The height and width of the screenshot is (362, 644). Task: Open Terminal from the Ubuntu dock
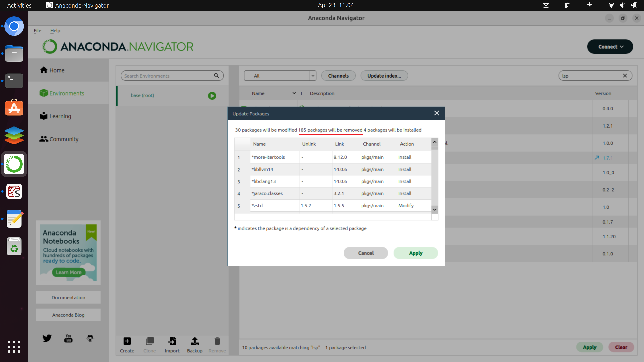click(x=14, y=80)
